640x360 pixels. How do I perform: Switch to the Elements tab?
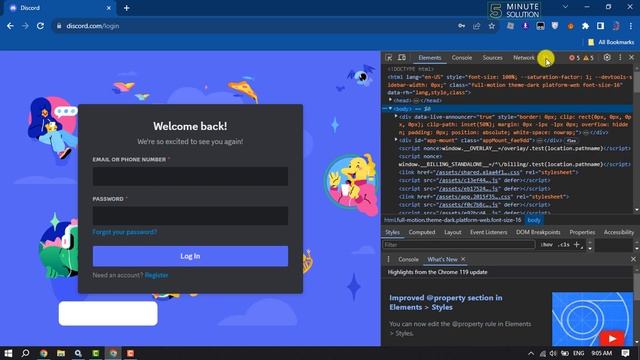pyautogui.click(x=429, y=58)
